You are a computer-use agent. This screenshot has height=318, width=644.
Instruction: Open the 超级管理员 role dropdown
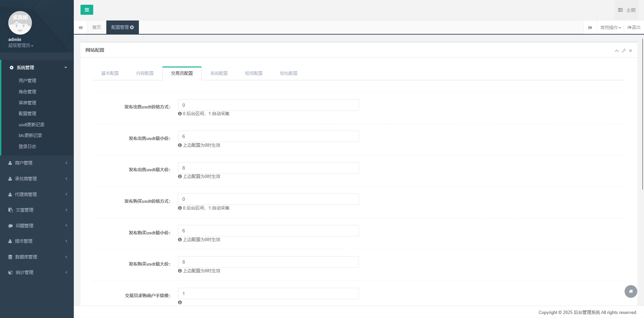(21, 45)
